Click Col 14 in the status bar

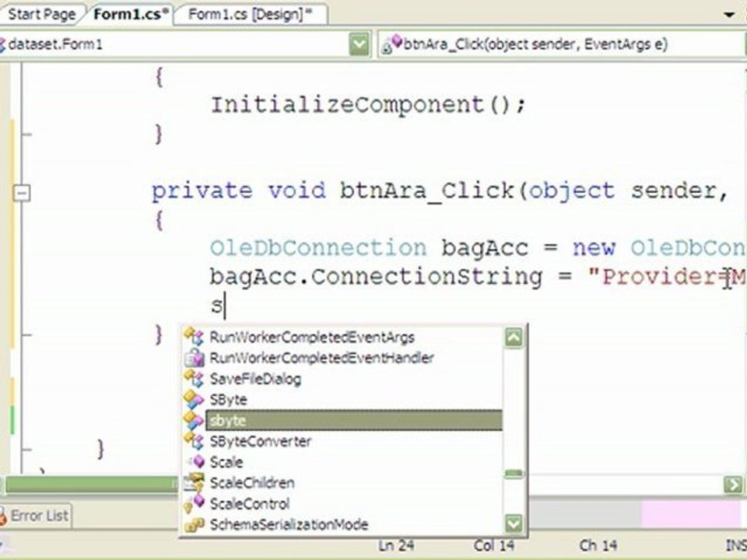(493, 546)
